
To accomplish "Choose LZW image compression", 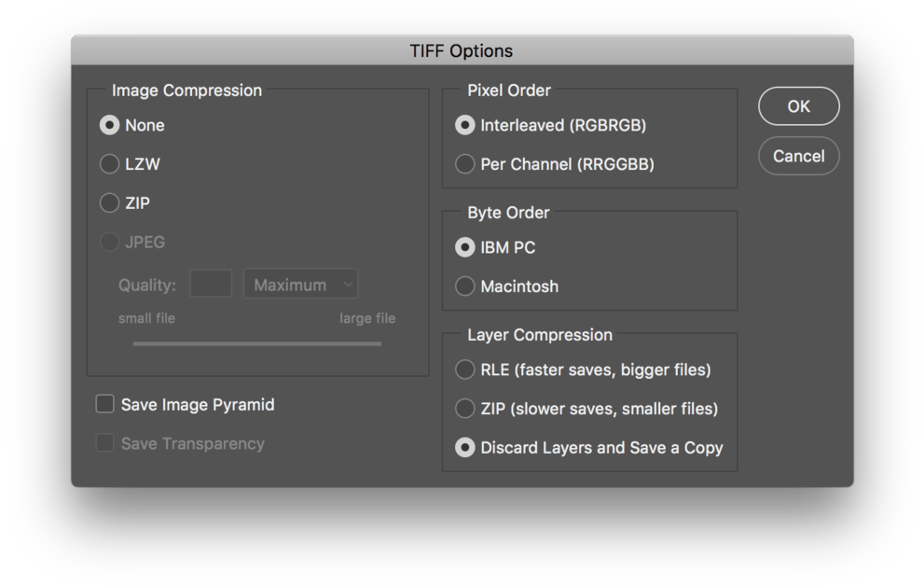I will (110, 164).
